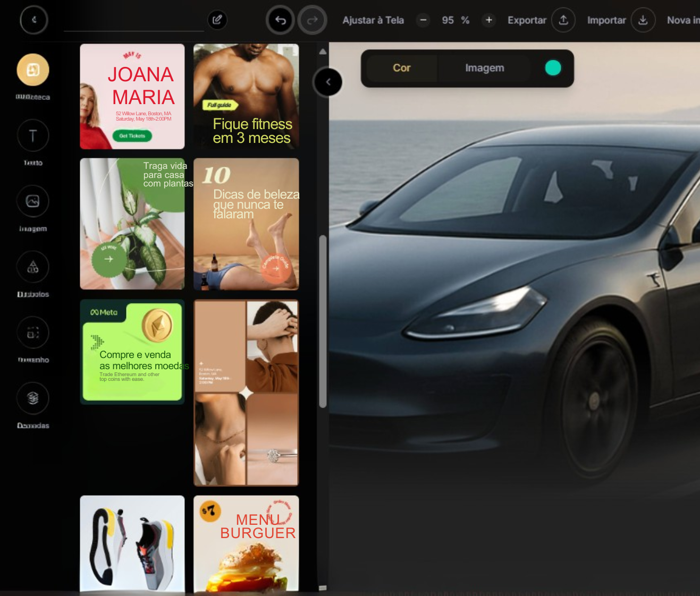Open the Imagem panel from the sidebar

pyautogui.click(x=33, y=201)
